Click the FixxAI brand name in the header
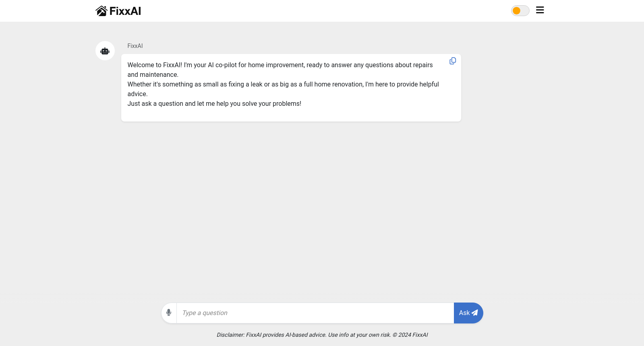The image size is (644, 346). (x=125, y=11)
